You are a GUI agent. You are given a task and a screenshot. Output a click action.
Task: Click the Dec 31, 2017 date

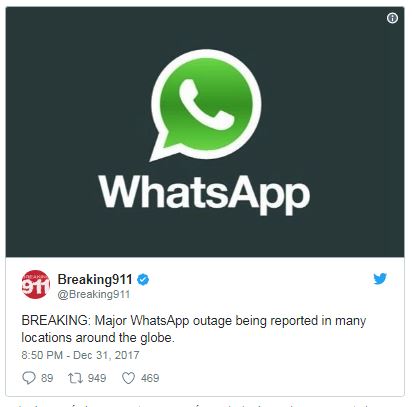[106, 355]
